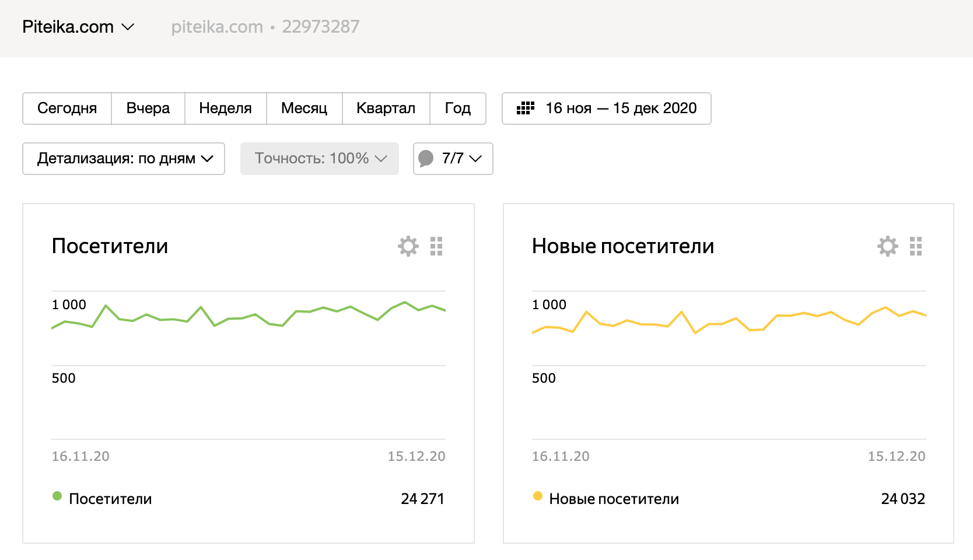Viewport: 973px width, 560px height.
Task: Click the annotations speech bubble icon
Action: pos(426,158)
